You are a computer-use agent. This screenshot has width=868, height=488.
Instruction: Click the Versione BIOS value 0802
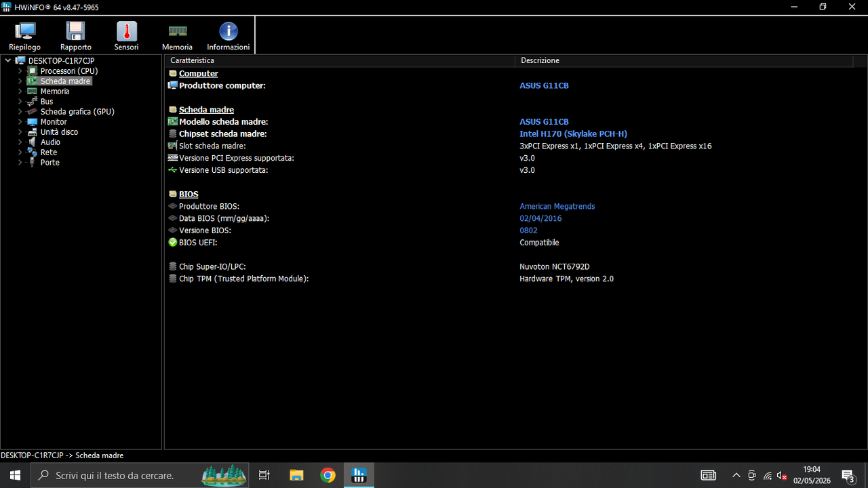pos(528,231)
